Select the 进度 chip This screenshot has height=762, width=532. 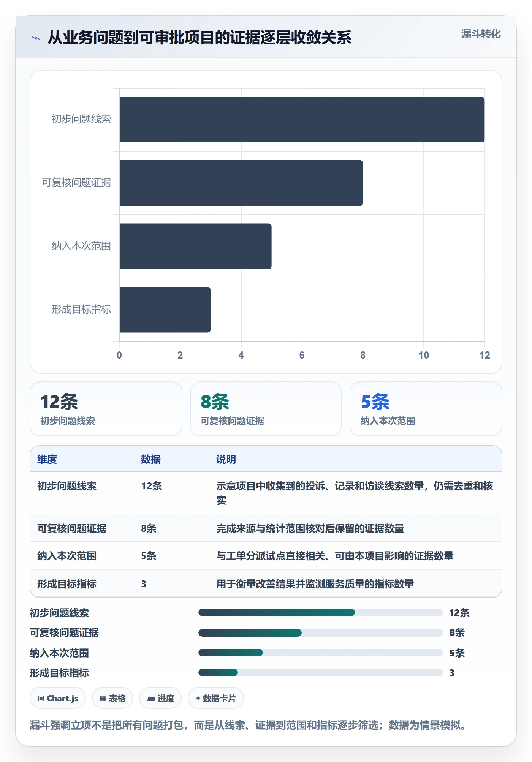(x=160, y=698)
